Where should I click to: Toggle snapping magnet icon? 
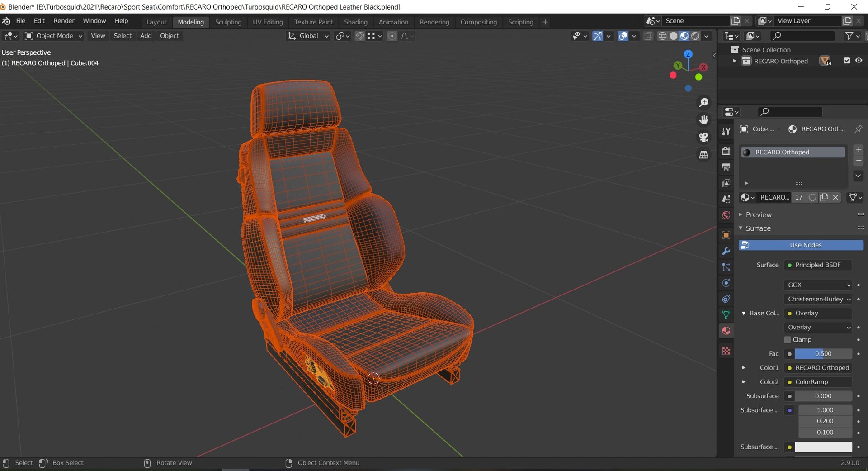pyautogui.click(x=360, y=36)
